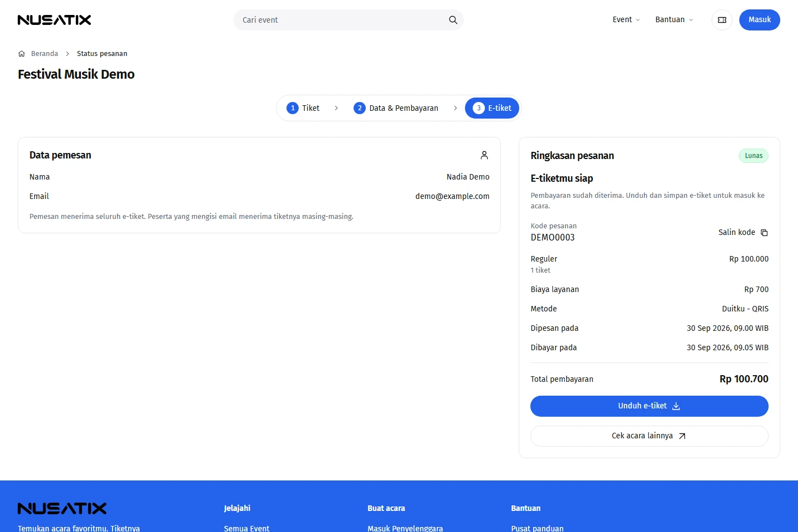Click Status pesanan breadcrumb

tap(102, 54)
